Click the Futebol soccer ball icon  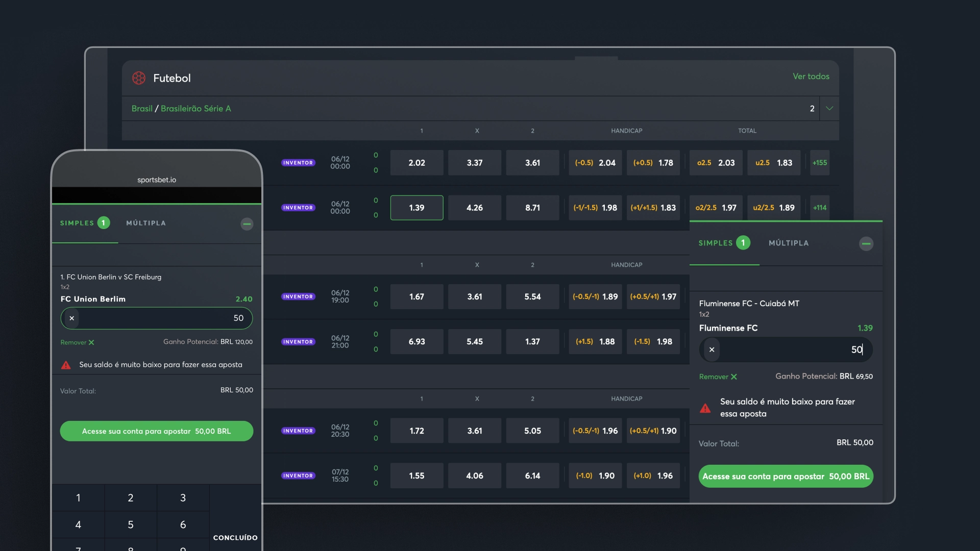[139, 78]
